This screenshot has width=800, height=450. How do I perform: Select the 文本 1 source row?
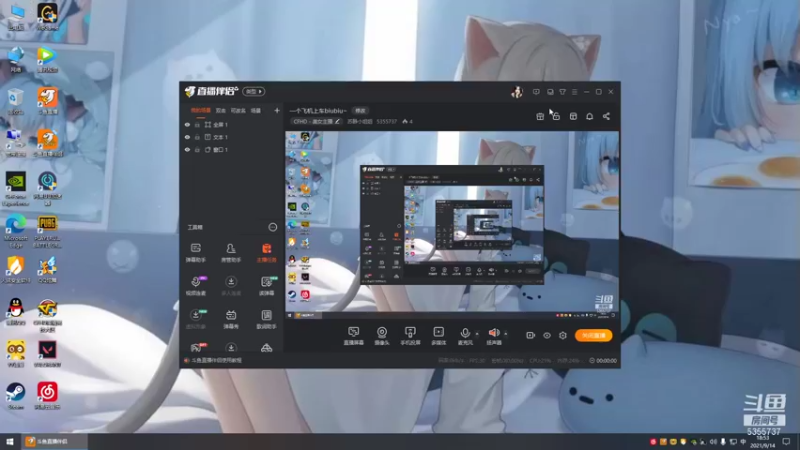pyautogui.click(x=232, y=137)
